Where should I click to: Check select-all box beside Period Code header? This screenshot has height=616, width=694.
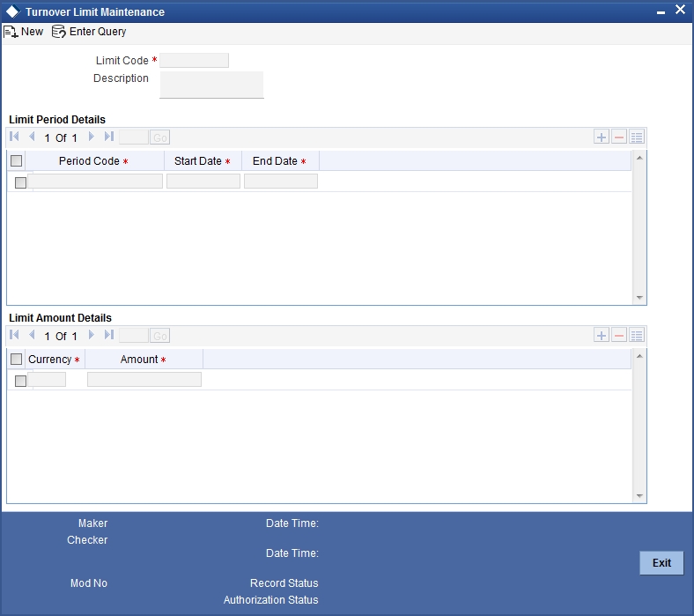pos(17,160)
